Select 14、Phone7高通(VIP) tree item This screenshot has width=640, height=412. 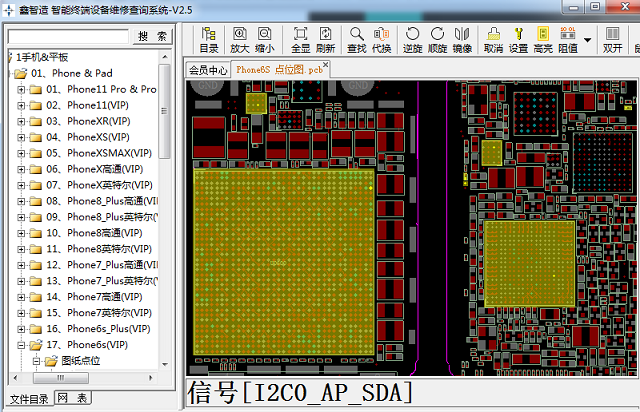point(94,296)
